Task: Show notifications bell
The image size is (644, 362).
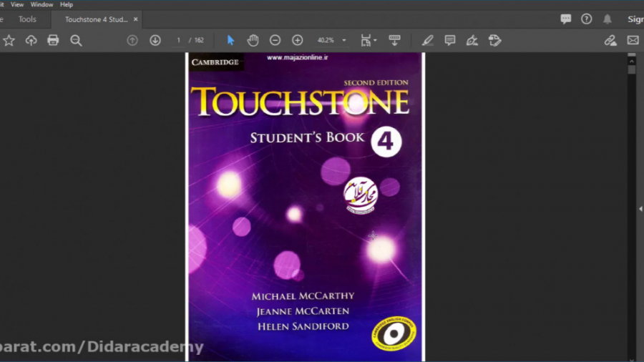Action: pos(608,19)
